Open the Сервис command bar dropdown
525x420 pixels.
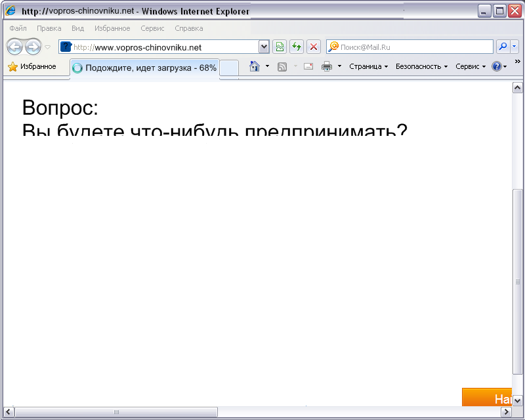click(x=471, y=66)
